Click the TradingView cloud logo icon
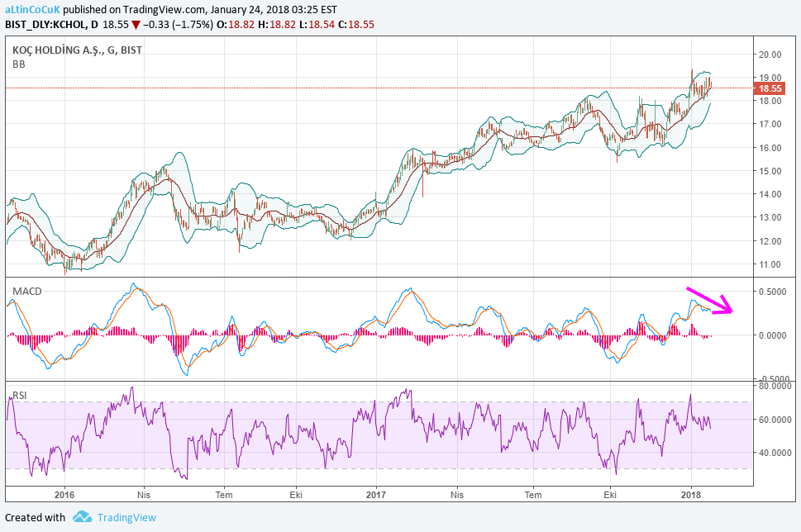 click(x=82, y=517)
